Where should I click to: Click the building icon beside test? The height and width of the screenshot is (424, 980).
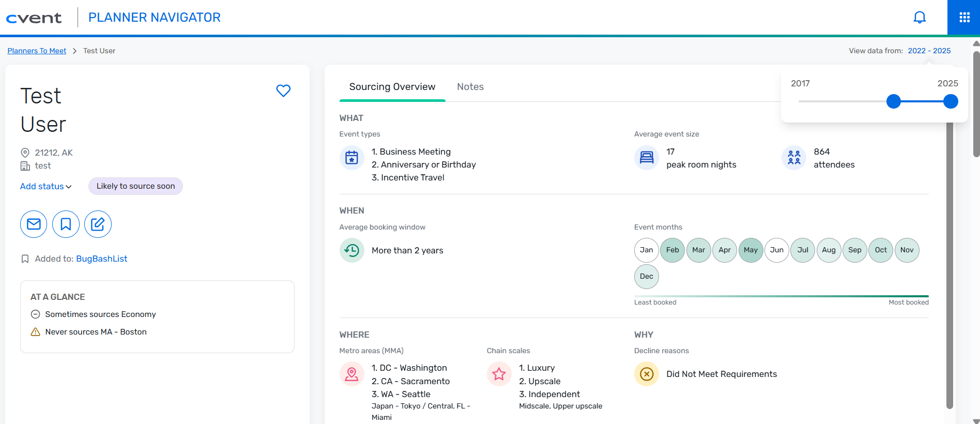coord(25,166)
